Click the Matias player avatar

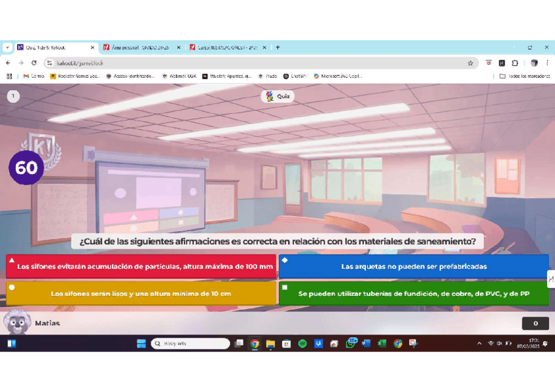[16, 322]
